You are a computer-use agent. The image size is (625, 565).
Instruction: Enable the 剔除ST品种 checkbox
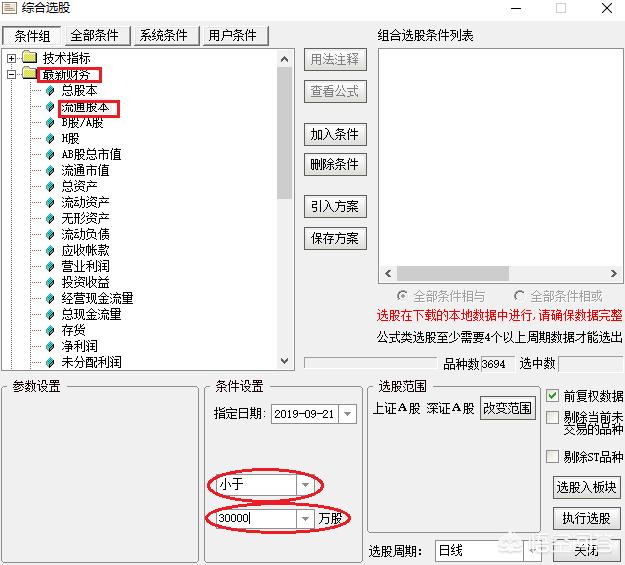pos(553,456)
